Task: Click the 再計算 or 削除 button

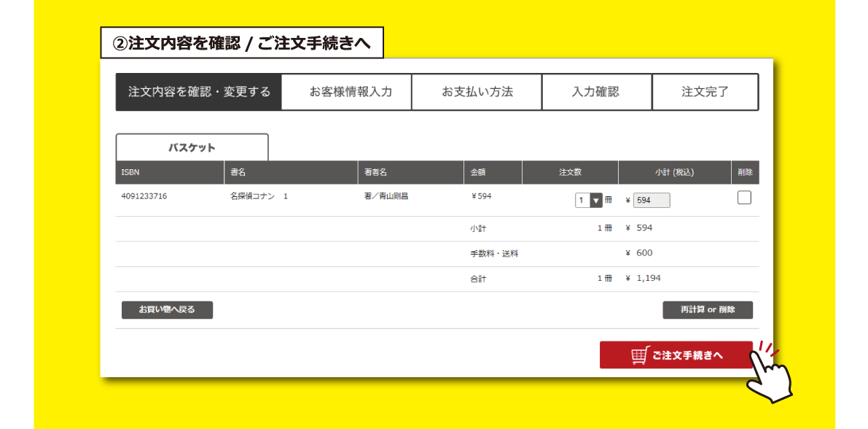Action: click(x=707, y=310)
